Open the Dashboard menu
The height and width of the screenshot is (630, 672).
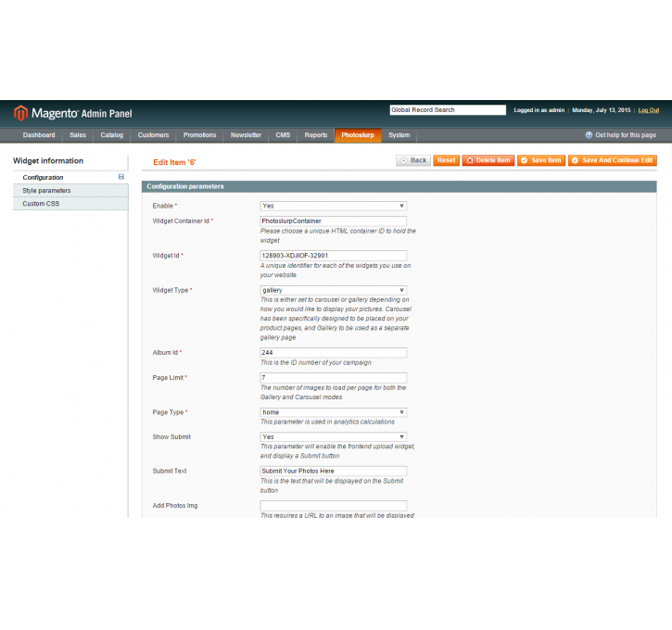pos(39,135)
